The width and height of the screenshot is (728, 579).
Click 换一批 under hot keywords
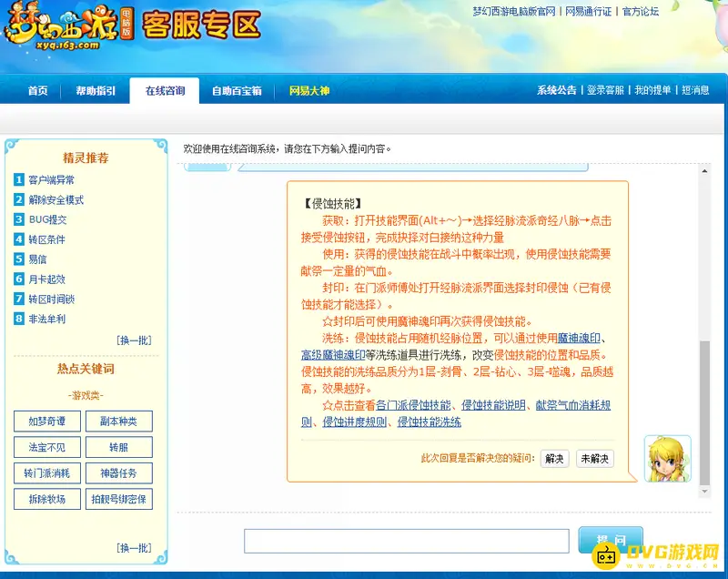click(134, 548)
